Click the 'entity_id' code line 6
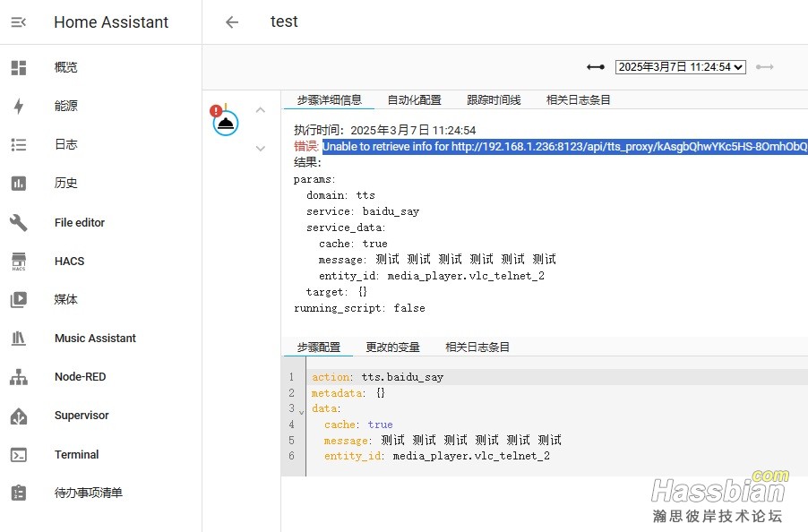Screen dimensions: 808x532 pos(437,456)
